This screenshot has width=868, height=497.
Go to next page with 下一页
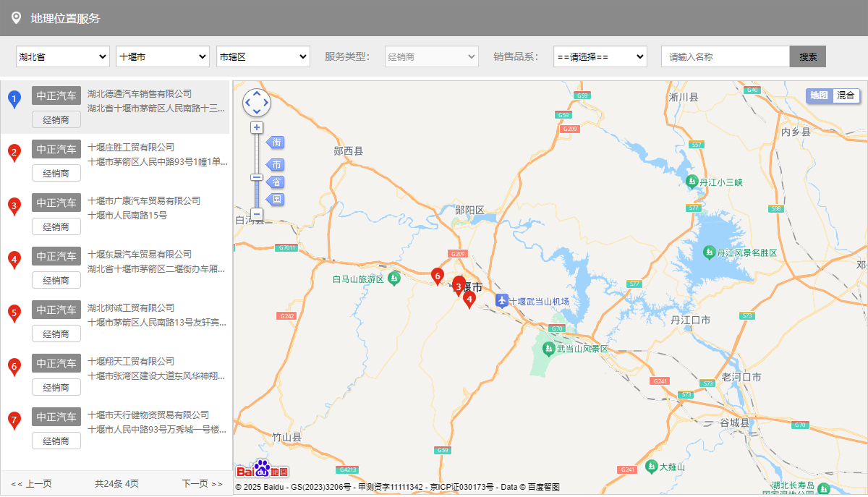click(x=202, y=483)
